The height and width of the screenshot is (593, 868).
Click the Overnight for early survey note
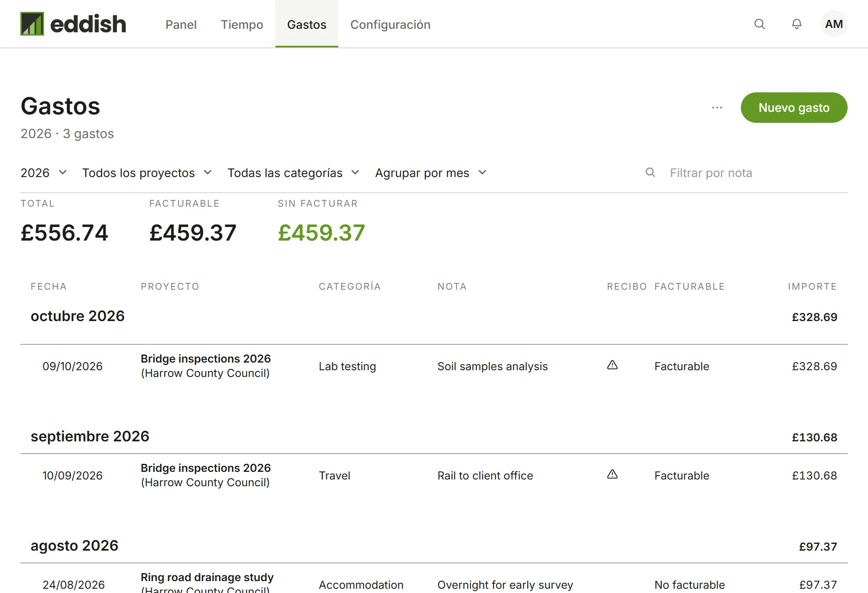pyautogui.click(x=505, y=585)
